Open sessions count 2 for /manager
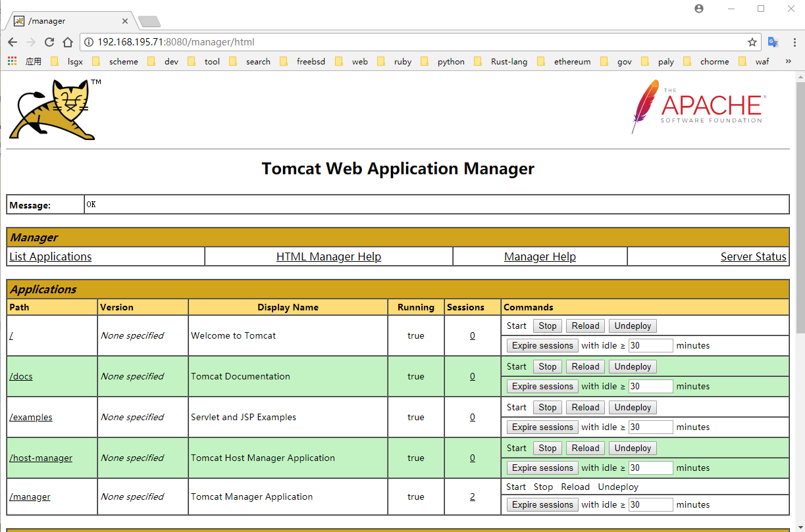 [x=473, y=496]
